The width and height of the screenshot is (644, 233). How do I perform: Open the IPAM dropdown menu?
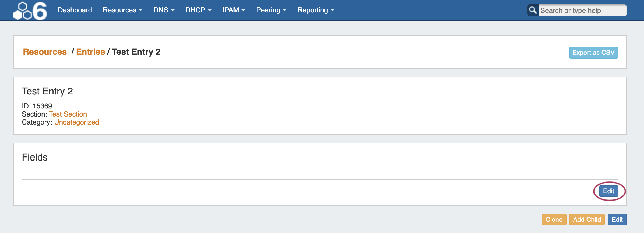[233, 10]
